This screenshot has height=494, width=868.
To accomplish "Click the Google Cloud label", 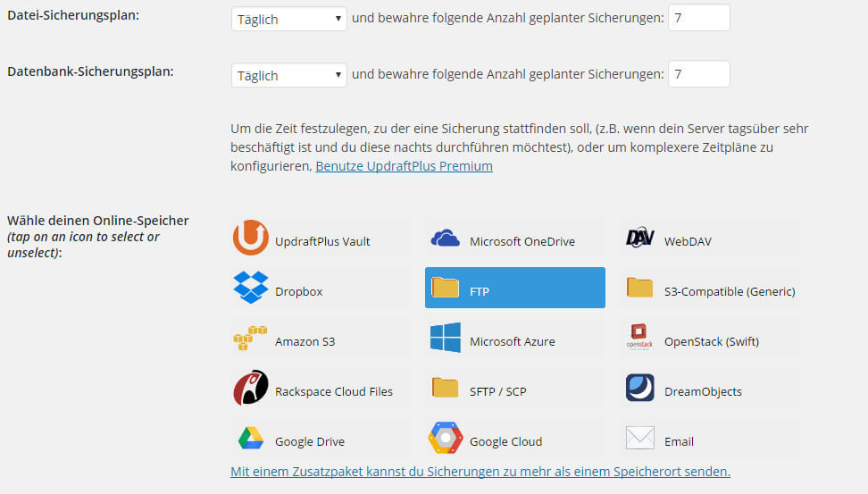I will [x=506, y=442].
